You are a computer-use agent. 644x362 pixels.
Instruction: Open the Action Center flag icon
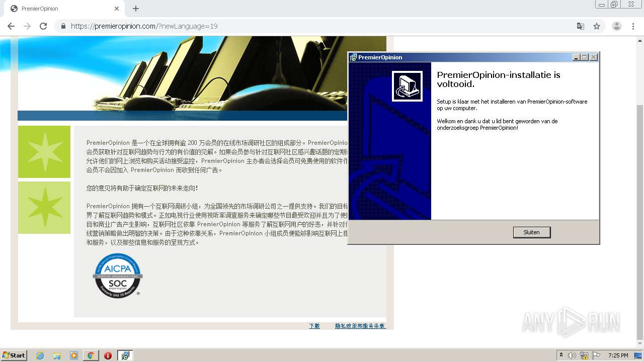click(596, 355)
